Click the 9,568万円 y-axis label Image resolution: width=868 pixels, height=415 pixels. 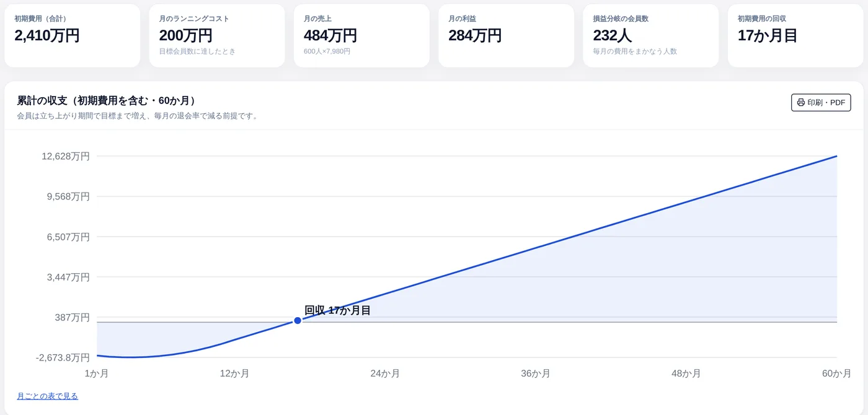[x=68, y=196]
